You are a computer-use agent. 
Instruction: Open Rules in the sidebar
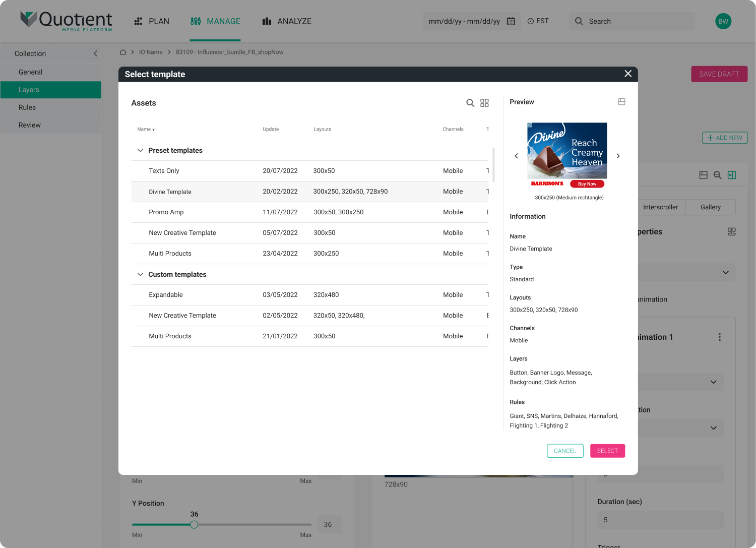coord(51,107)
